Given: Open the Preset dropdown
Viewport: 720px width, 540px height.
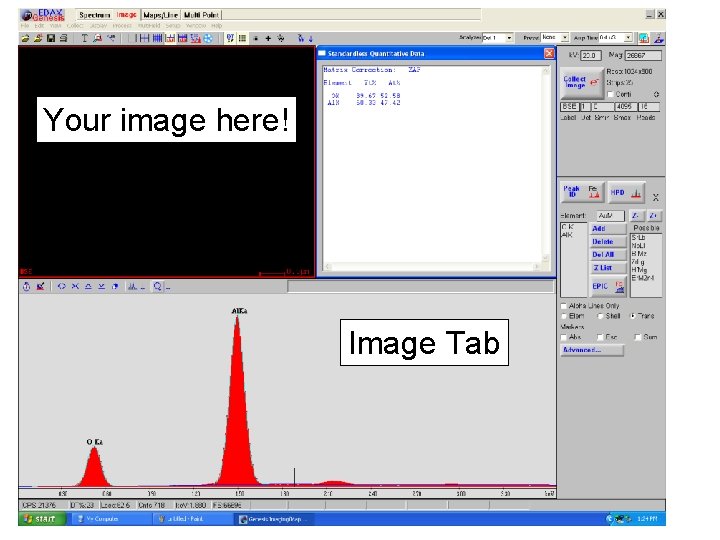Looking at the screenshot, I should [x=565, y=38].
